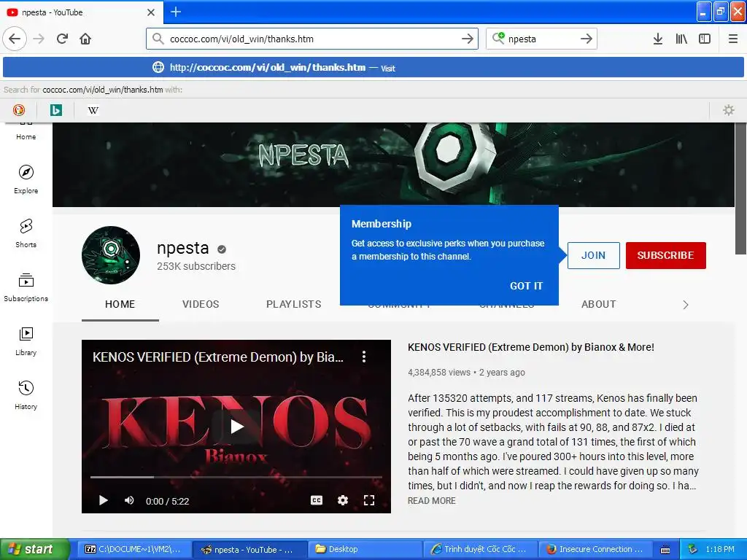Screen dimensions: 747x560
Task: Open YouTube Shorts in the sidebar
Action: point(26,233)
